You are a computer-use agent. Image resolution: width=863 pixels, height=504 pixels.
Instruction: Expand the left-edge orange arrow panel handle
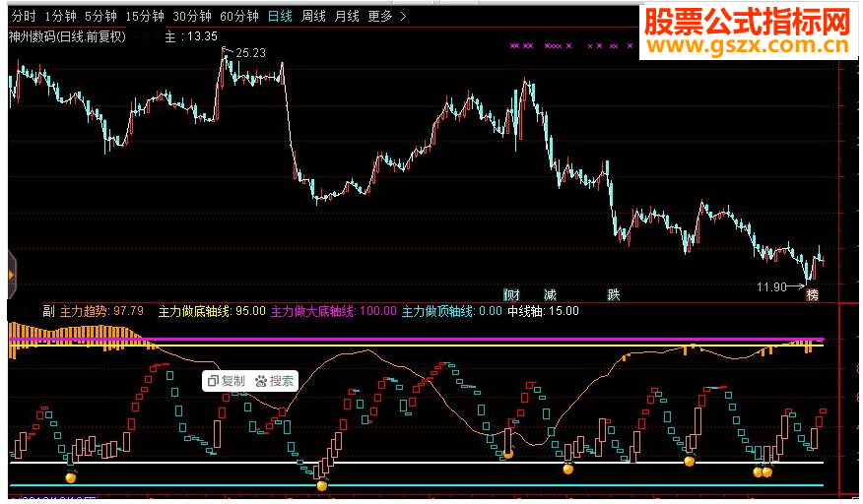11,275
